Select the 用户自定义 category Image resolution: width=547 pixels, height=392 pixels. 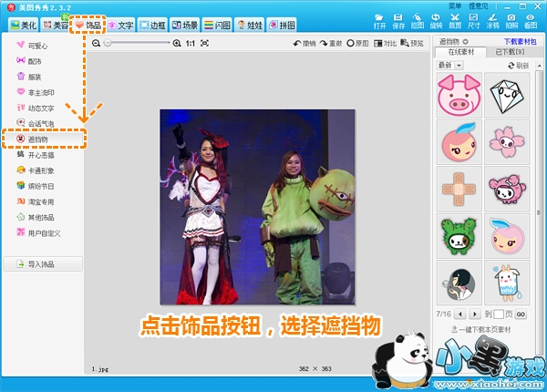click(x=38, y=233)
